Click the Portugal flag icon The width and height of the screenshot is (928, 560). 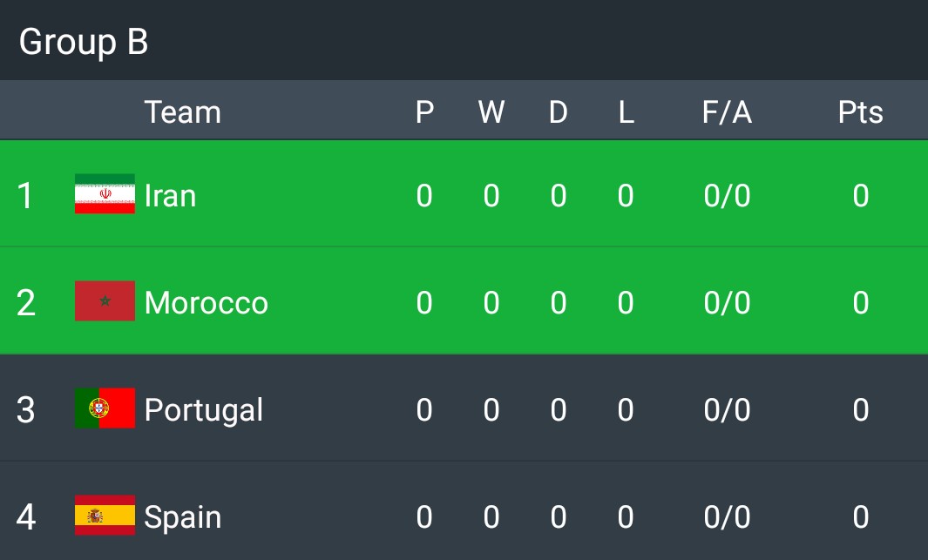105,408
